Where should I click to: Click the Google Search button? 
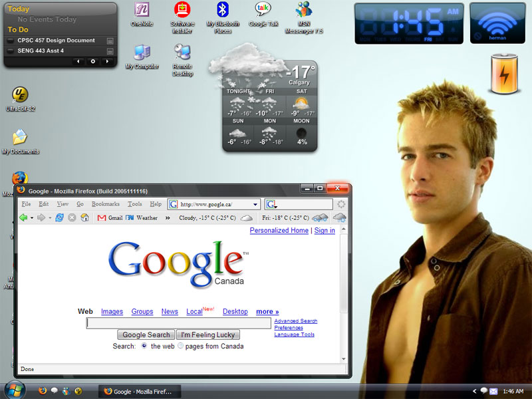pyautogui.click(x=146, y=335)
